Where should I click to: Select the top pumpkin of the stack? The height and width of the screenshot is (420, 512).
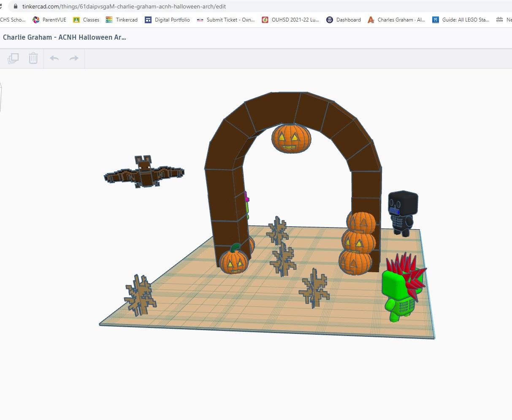pyautogui.click(x=361, y=222)
